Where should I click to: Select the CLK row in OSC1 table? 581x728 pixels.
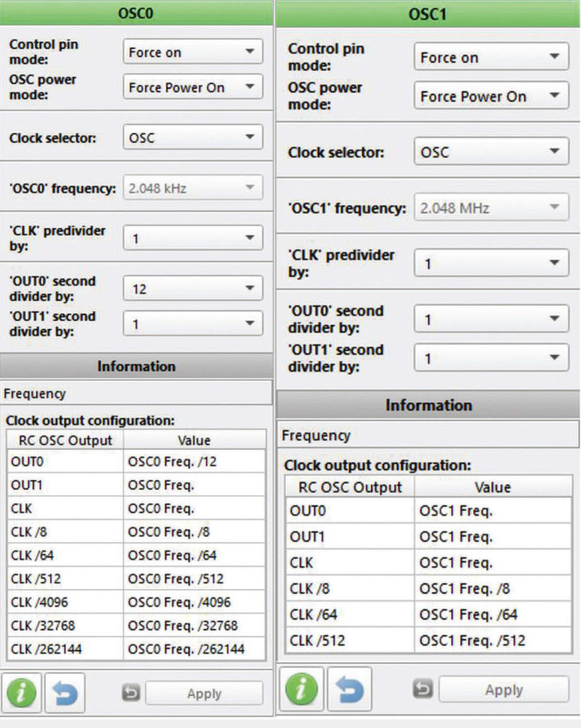[x=428, y=562]
